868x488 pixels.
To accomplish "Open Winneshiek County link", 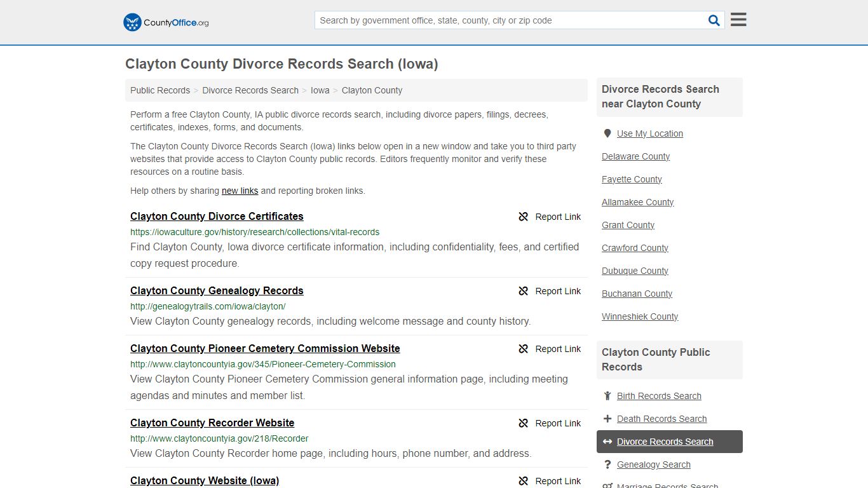I will [640, 316].
